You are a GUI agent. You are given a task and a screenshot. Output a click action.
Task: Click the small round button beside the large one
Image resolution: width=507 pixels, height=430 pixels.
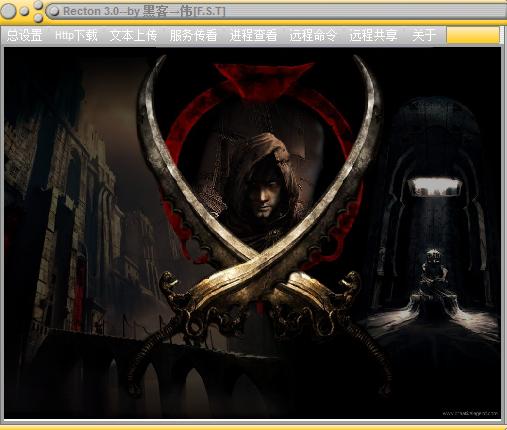(x=24, y=11)
